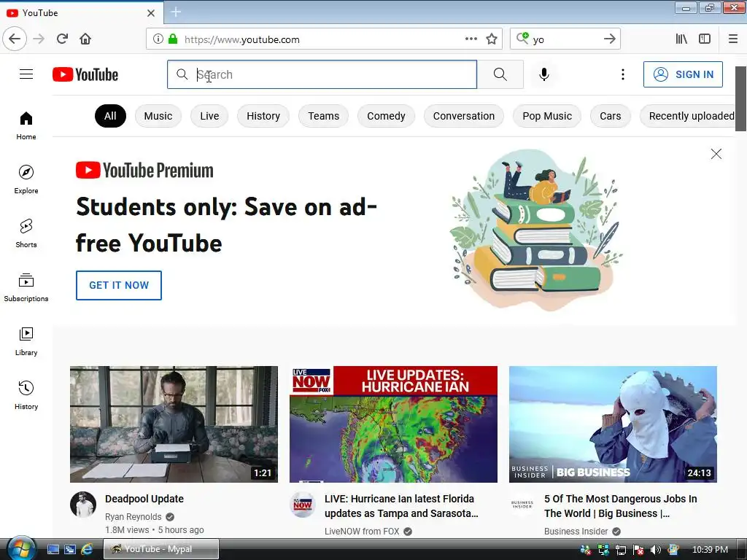Open the Deadpool Update video thumbnail

pyautogui.click(x=174, y=424)
